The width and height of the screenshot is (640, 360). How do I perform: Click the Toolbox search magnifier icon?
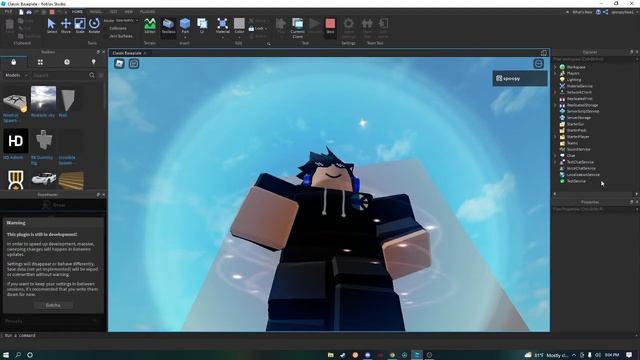(x=92, y=75)
